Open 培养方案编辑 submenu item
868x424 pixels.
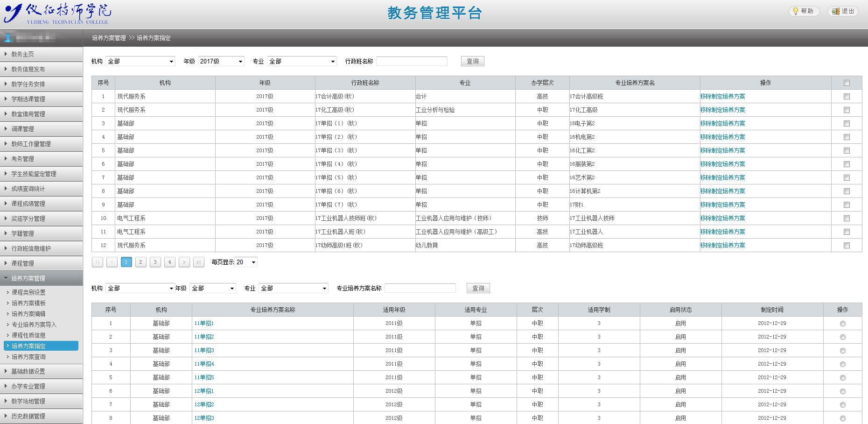pyautogui.click(x=28, y=314)
